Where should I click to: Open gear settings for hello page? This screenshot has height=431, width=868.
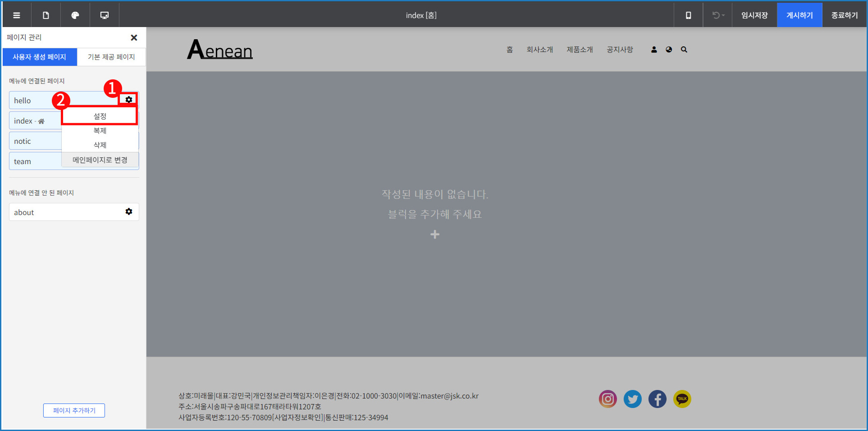[x=129, y=100]
